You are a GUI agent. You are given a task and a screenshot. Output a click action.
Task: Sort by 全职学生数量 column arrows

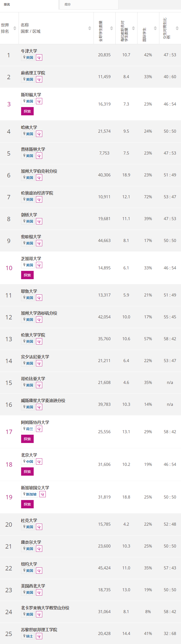[112, 28]
